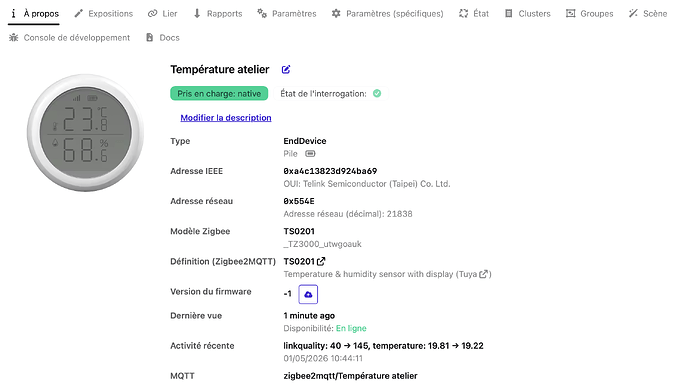Click the En ligne availability status
The width and height of the screenshot is (690, 388).
point(351,328)
